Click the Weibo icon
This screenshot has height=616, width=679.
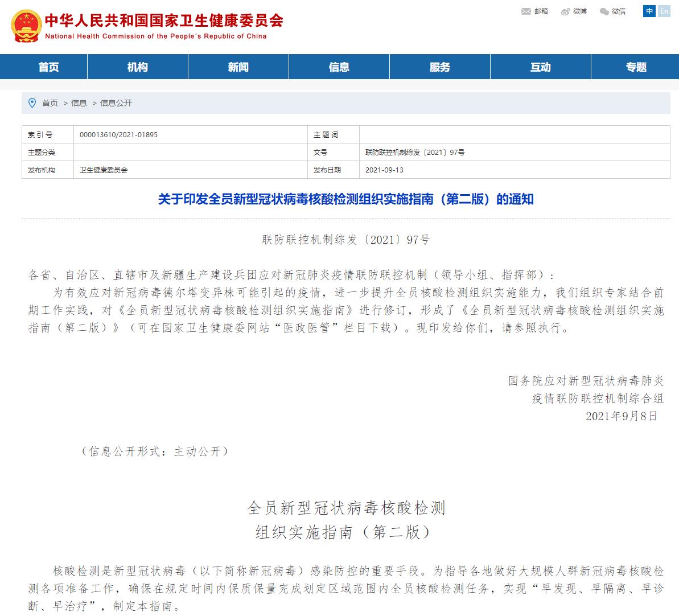click(565, 11)
